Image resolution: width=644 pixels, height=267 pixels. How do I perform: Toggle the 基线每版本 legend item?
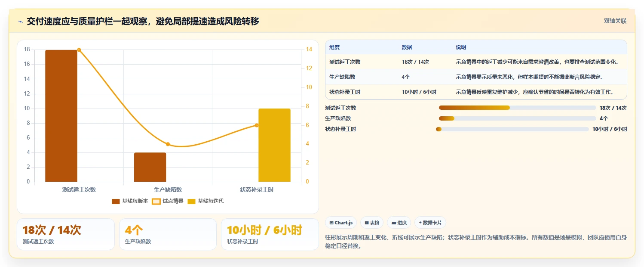point(130,201)
